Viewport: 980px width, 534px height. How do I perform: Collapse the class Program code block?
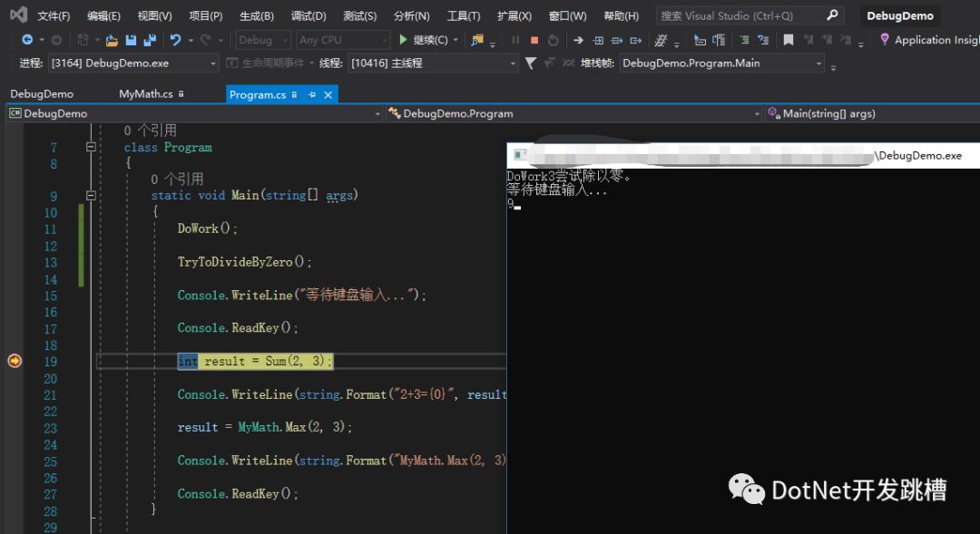(x=91, y=147)
